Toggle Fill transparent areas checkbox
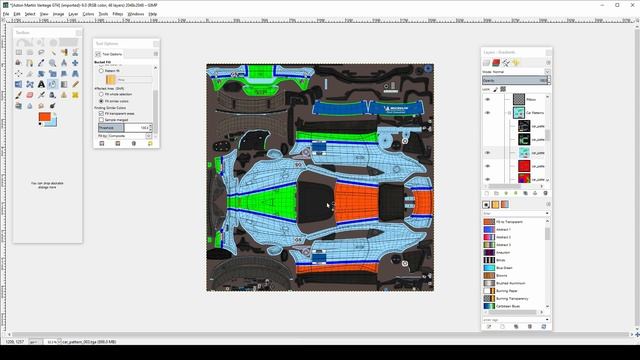Image resolution: width=640 pixels, height=360 pixels. (101, 113)
